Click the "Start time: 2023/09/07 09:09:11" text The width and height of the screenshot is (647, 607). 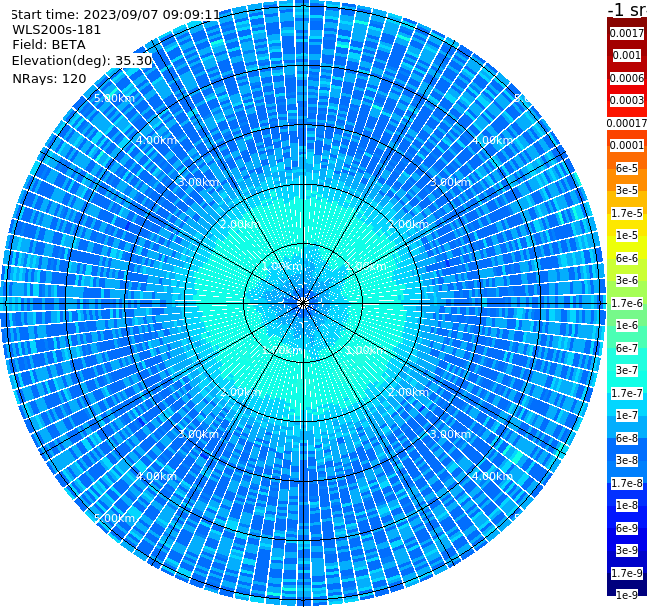[115, 15]
